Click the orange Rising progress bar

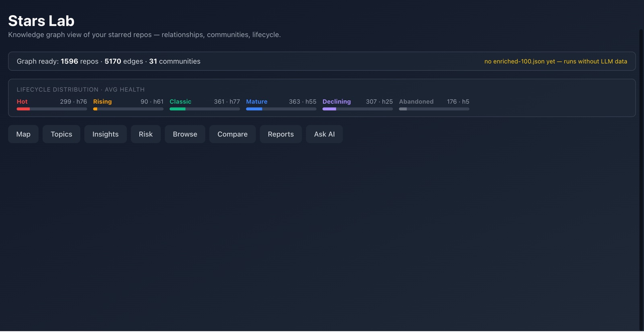point(128,109)
